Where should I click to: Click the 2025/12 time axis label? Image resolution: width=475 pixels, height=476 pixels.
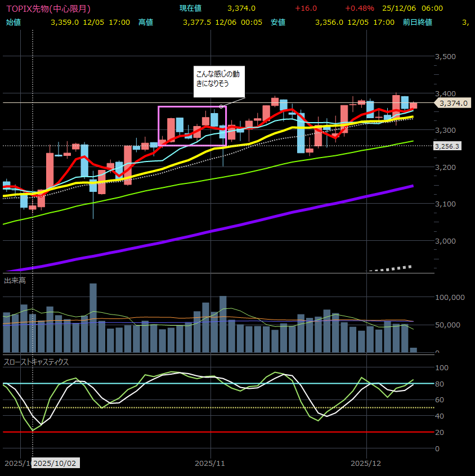[x=366, y=463]
